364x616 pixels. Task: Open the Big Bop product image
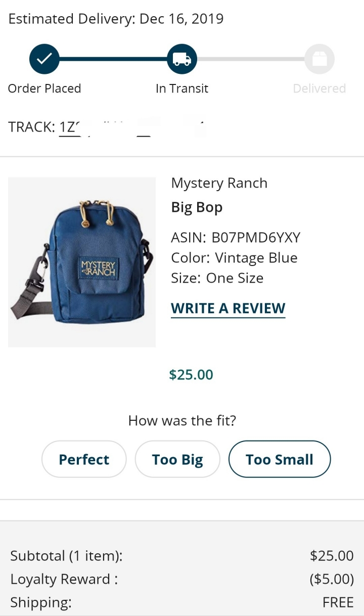[82, 262]
